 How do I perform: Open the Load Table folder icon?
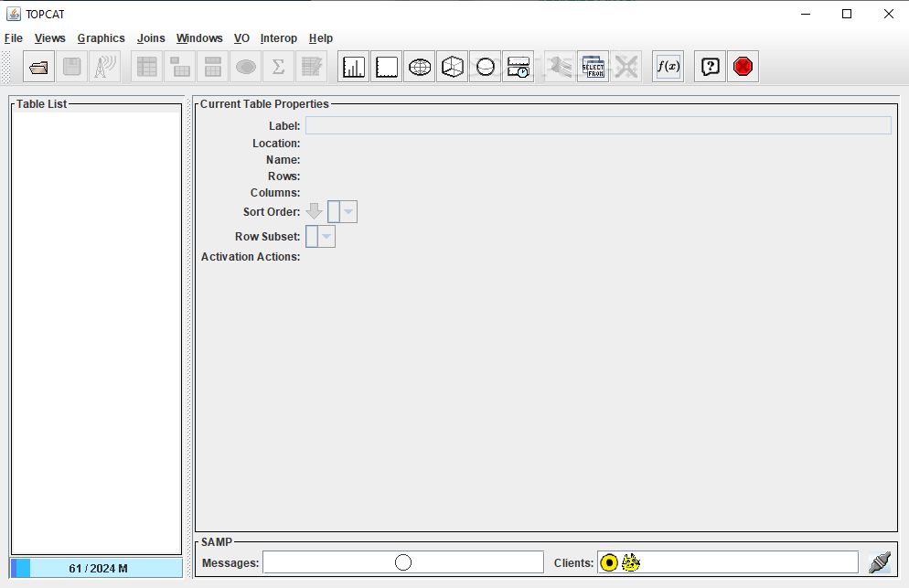pyautogui.click(x=38, y=67)
